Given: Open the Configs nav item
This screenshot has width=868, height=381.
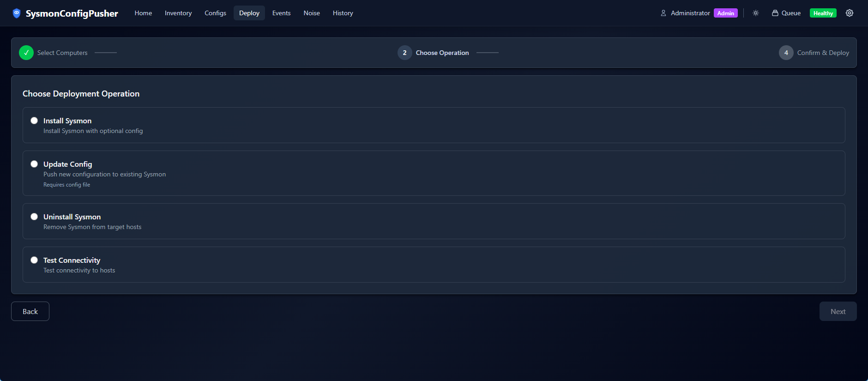Looking at the screenshot, I should [216, 13].
